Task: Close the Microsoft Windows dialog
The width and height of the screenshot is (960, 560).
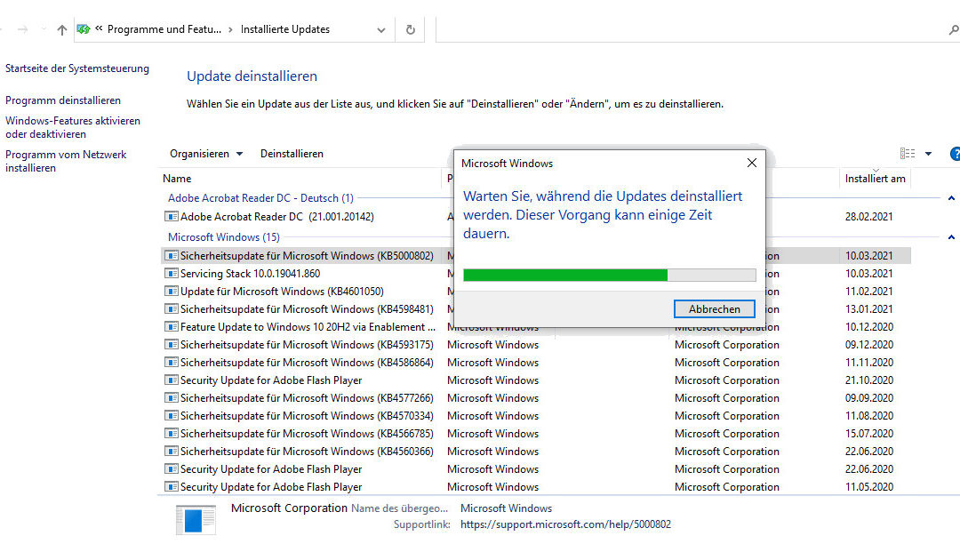Action: (752, 163)
